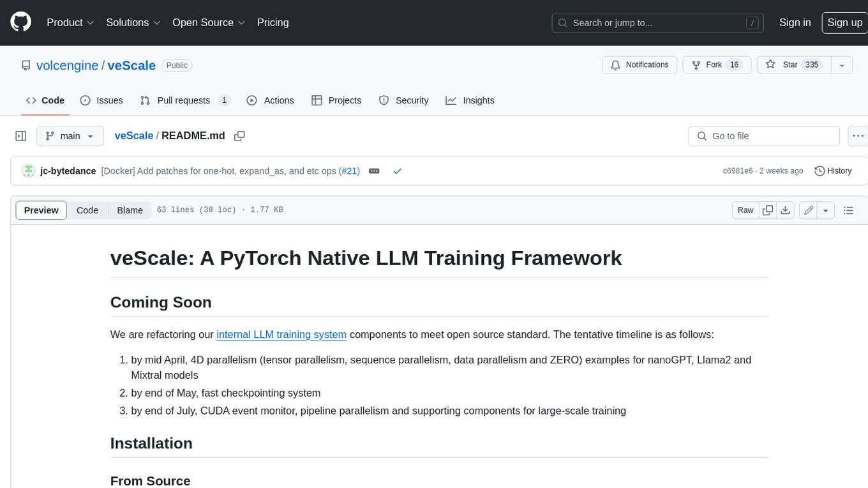Focus the Go to file field
Image resolution: width=868 pixels, height=488 pixels.
pos(764,136)
